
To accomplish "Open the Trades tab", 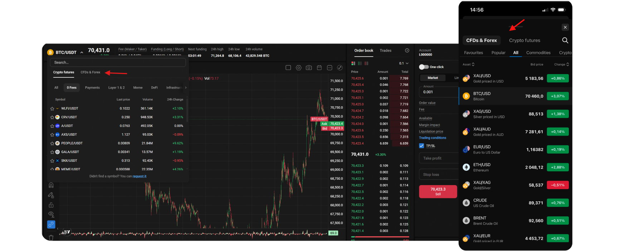I will coord(385,50).
